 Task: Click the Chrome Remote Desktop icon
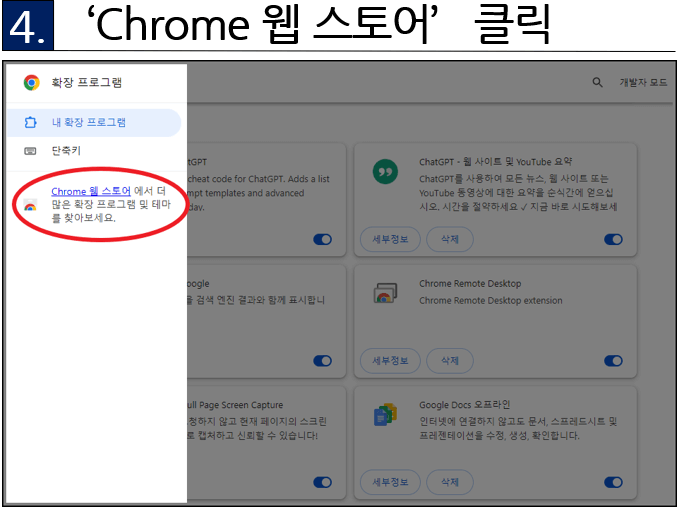385,293
